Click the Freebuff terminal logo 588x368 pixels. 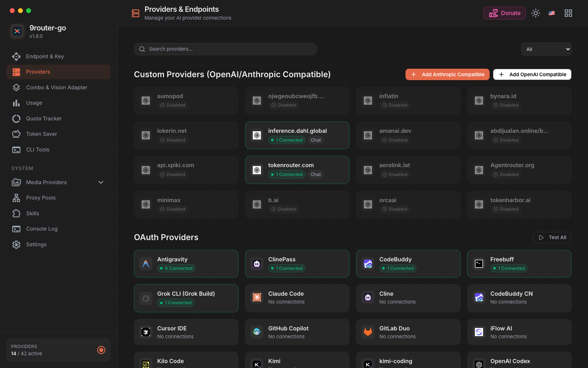(479, 264)
